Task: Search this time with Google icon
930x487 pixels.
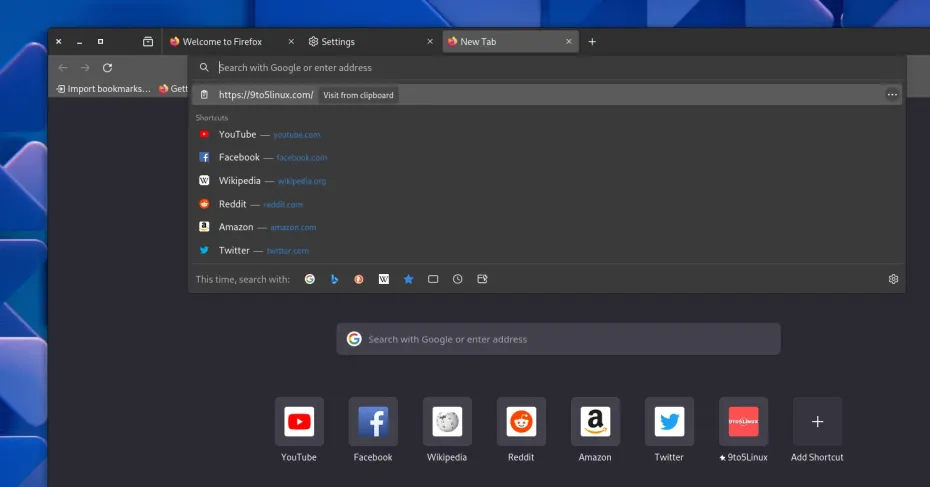Action: click(x=310, y=279)
